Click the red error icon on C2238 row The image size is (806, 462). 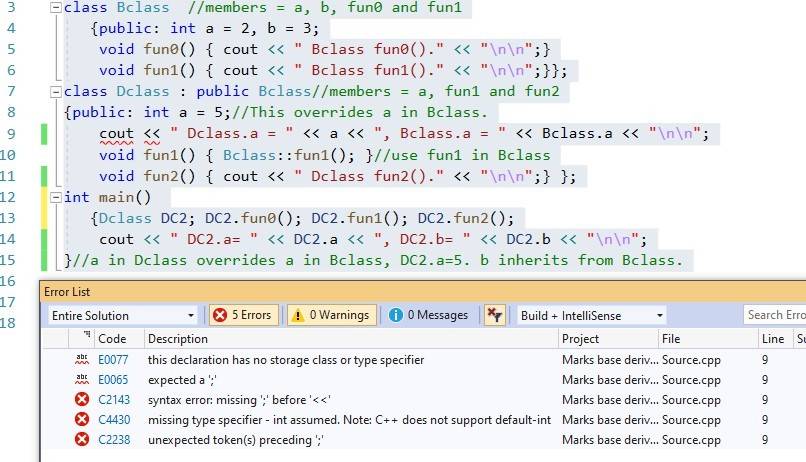pos(82,439)
